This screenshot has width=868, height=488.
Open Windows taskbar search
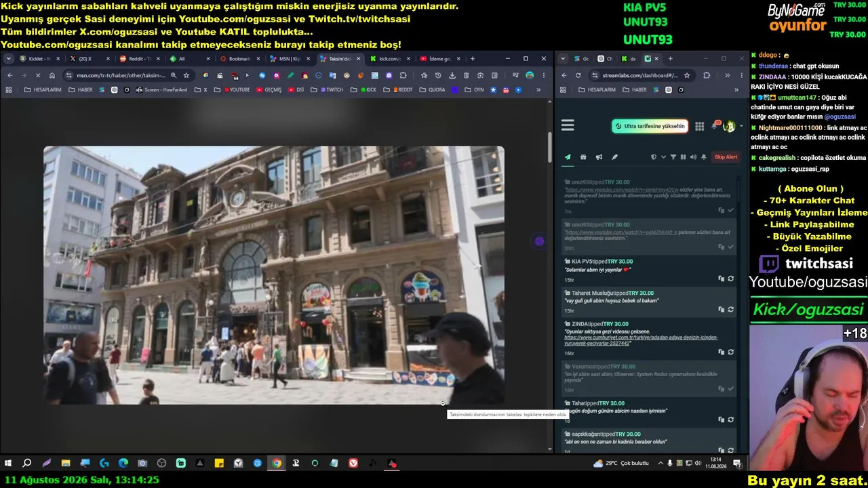[27, 464]
